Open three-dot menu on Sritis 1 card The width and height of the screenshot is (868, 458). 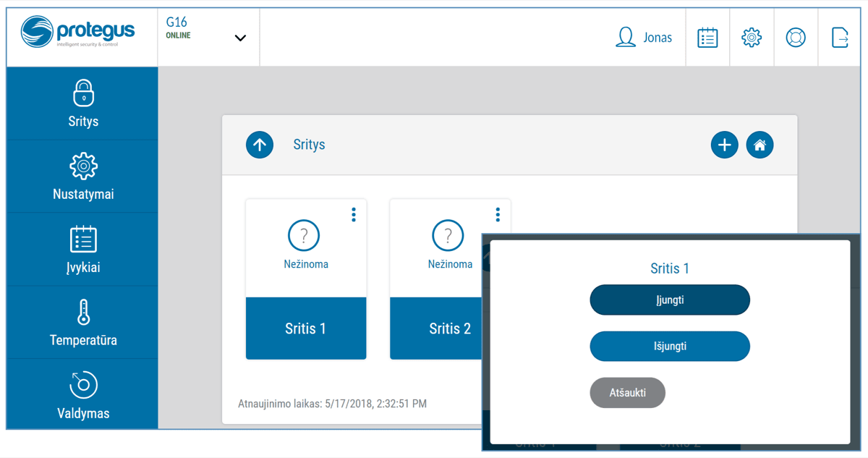[354, 215]
